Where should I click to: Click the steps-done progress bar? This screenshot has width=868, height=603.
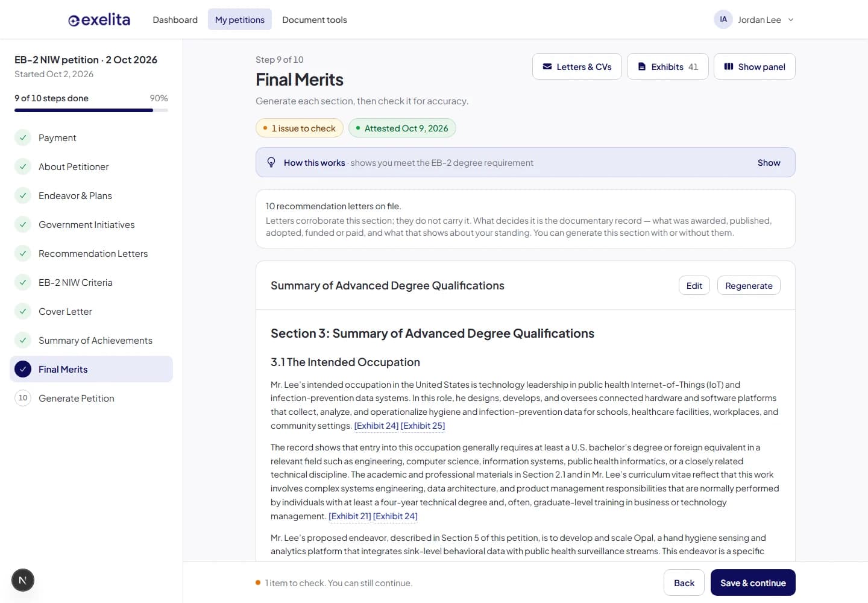click(x=91, y=110)
